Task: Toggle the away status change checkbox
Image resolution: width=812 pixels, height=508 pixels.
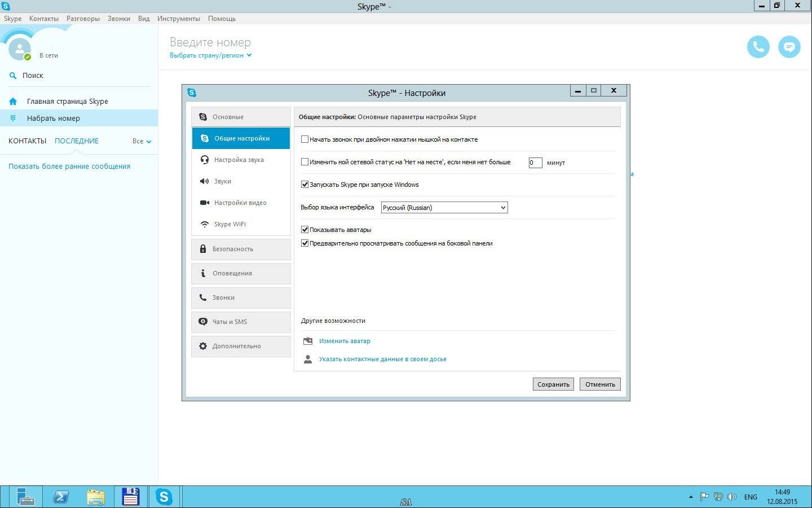Action: point(304,162)
